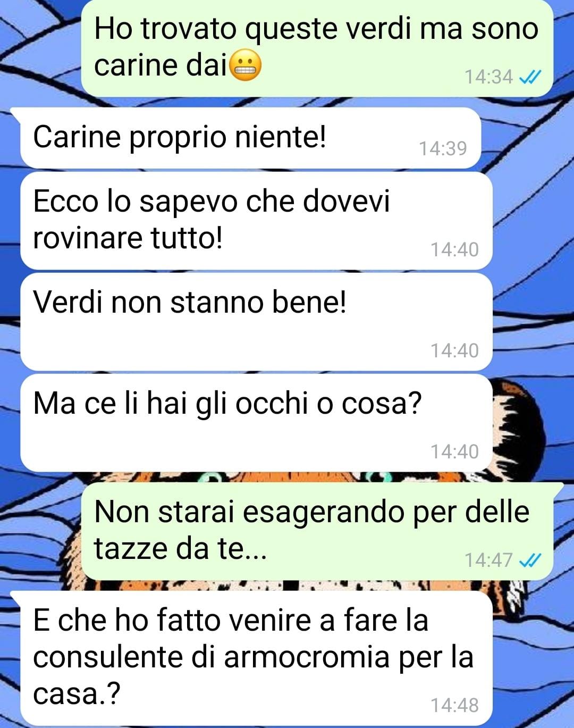Image resolution: width=574 pixels, height=728 pixels.
Task: Click the 14:47 timestamp on green bubble
Action: pos(489,560)
